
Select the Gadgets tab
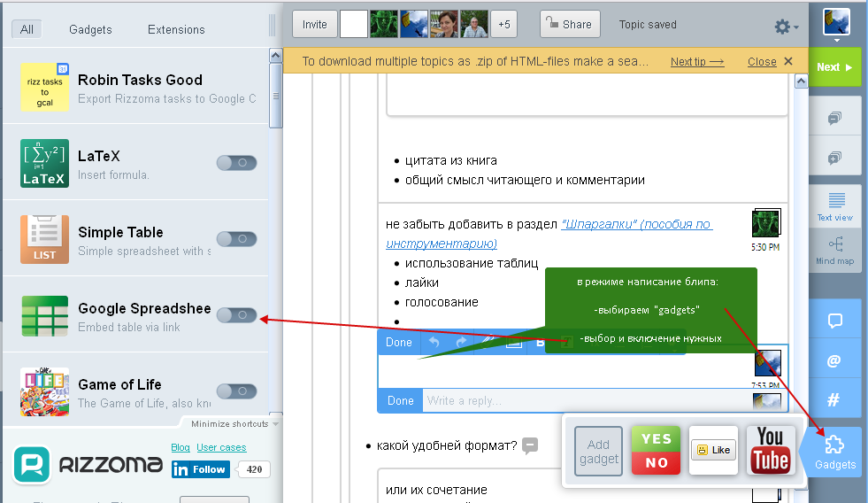click(x=90, y=29)
